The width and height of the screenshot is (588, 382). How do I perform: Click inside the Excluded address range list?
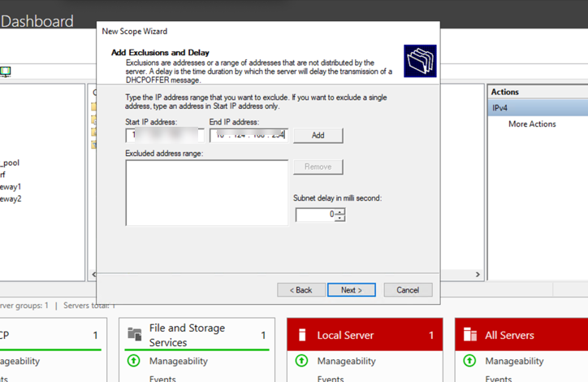207,192
